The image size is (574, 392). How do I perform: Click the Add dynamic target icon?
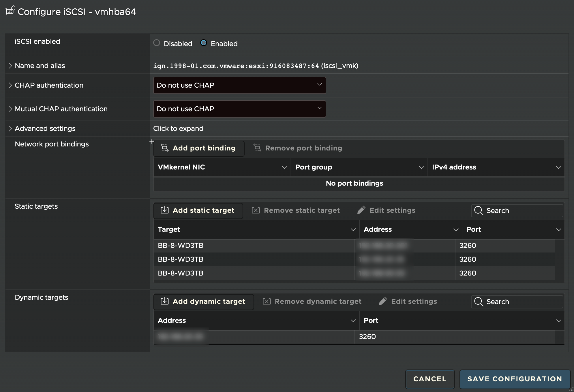click(x=164, y=301)
